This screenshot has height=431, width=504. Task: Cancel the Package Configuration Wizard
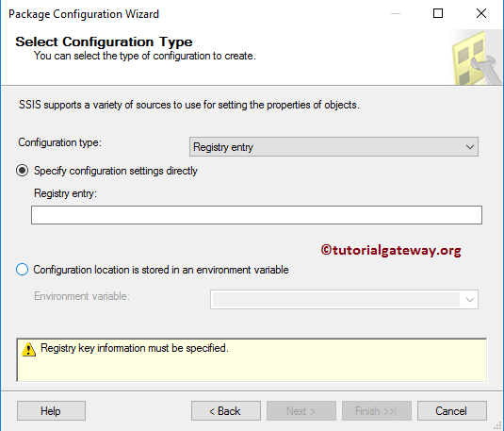coord(452,410)
